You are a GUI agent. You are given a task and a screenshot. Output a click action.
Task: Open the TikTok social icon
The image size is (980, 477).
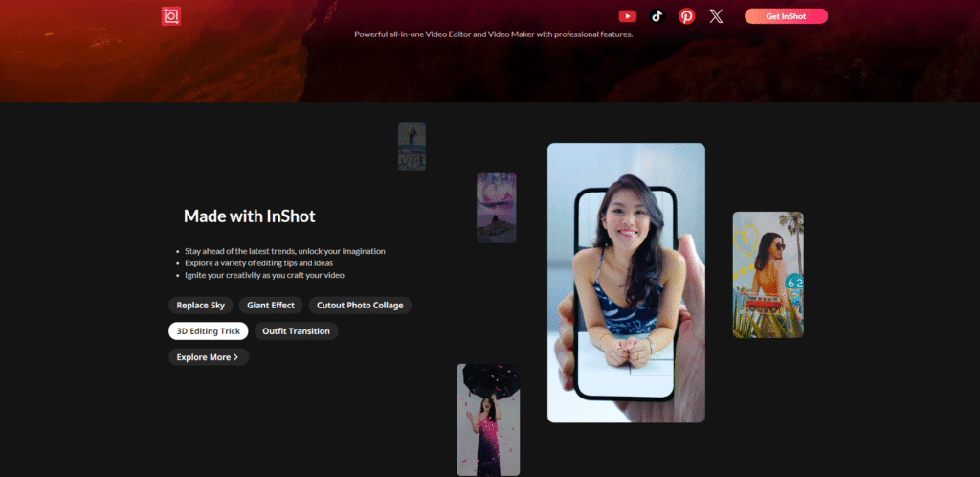(x=657, y=15)
